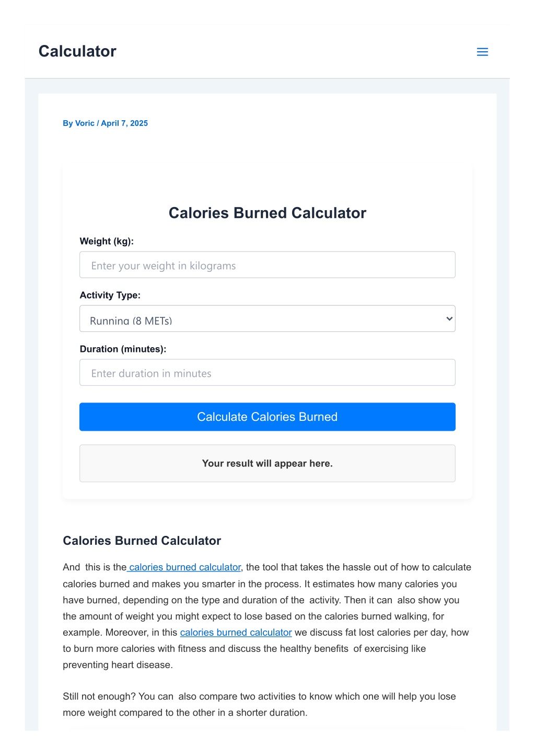Click the 'Your result will appear here' text
Viewport: 535px width, 756px height.
[x=267, y=464]
